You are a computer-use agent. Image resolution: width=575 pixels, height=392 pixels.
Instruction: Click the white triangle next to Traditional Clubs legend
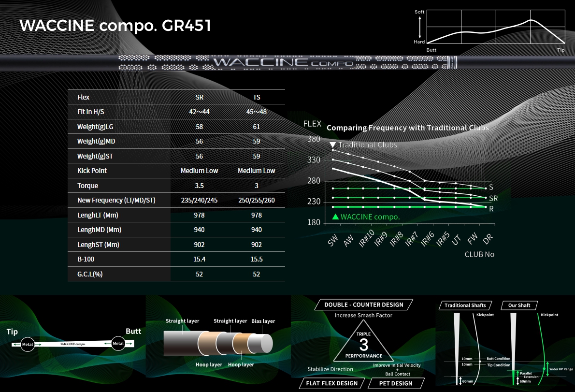pyautogui.click(x=332, y=145)
